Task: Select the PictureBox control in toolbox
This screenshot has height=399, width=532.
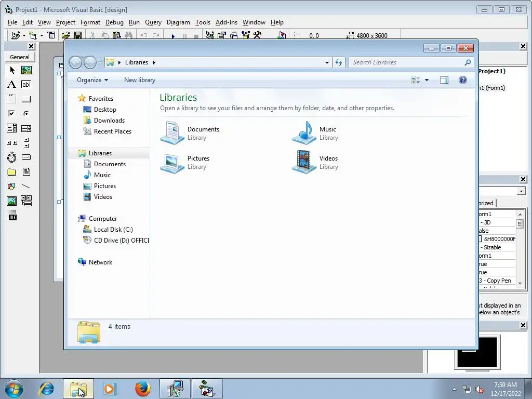Action: click(x=26, y=70)
